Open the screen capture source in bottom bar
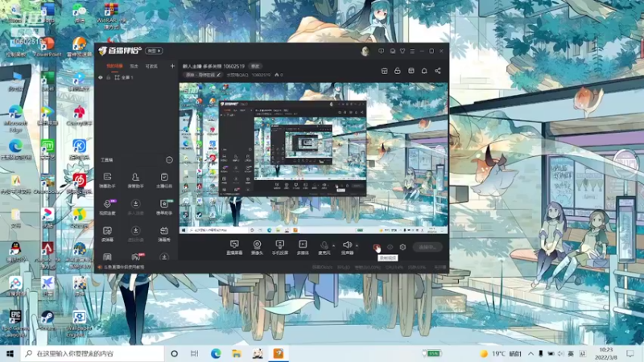Viewport: 644px width, 362px height. coord(234,247)
